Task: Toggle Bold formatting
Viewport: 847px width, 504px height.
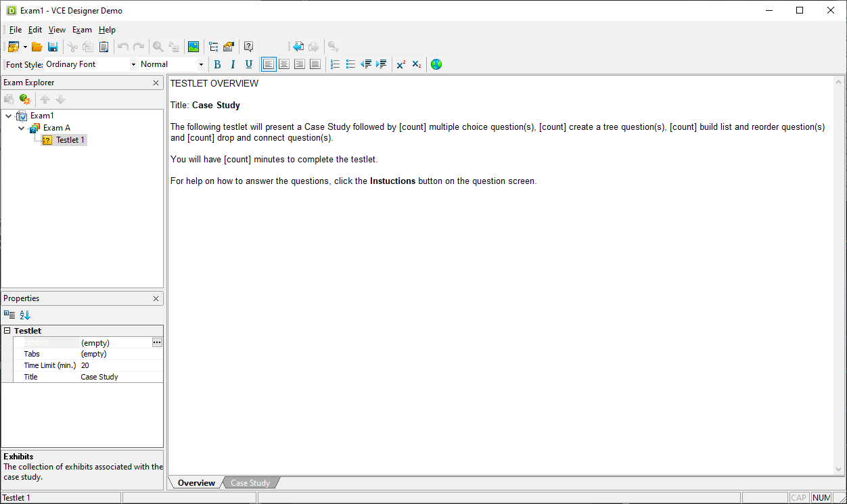Action: [217, 64]
